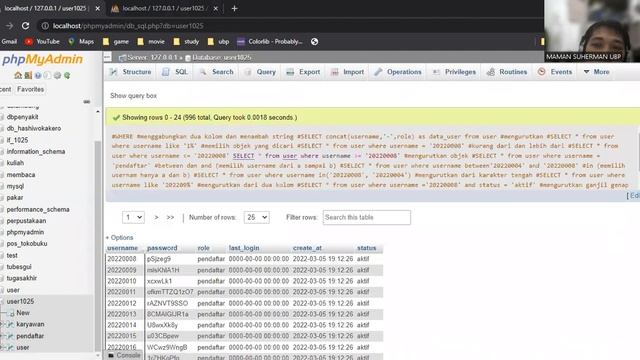Screen dimensions: 640x360
Task: View site information icon in address bar
Action: (x=45, y=26)
